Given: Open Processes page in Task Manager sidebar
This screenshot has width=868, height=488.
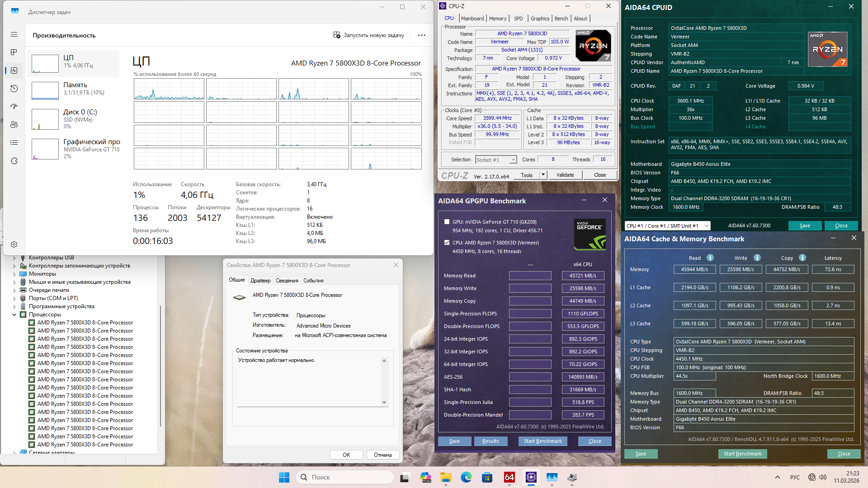Looking at the screenshot, I should [x=14, y=52].
